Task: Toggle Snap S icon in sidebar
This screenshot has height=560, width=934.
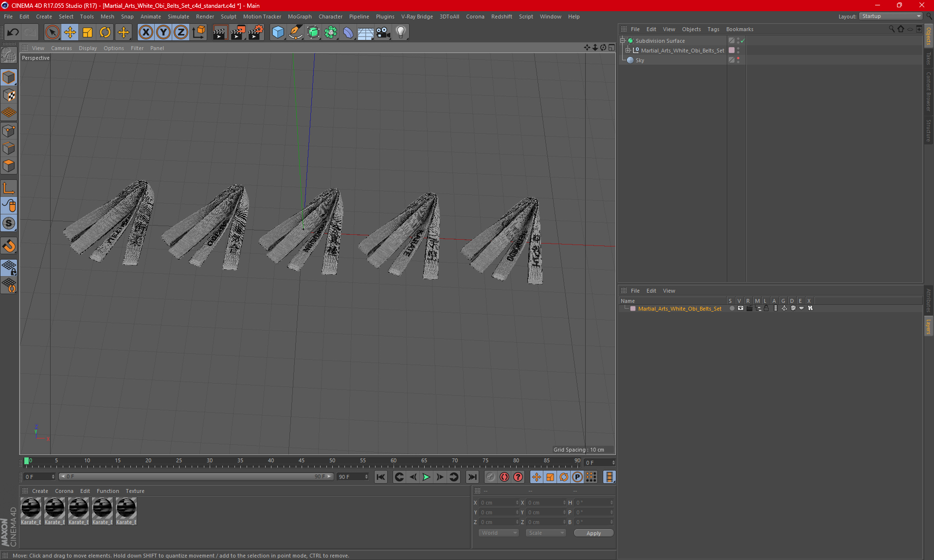Action: pyautogui.click(x=9, y=224)
